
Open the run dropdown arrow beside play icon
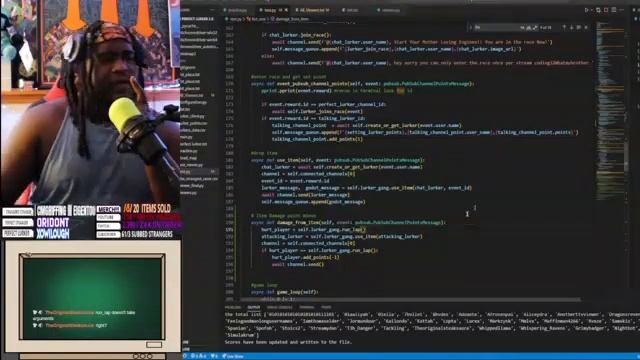[x=592, y=10]
